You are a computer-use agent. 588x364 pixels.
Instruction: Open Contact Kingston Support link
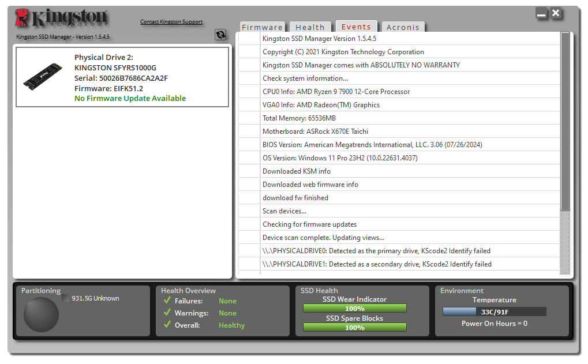click(x=171, y=22)
